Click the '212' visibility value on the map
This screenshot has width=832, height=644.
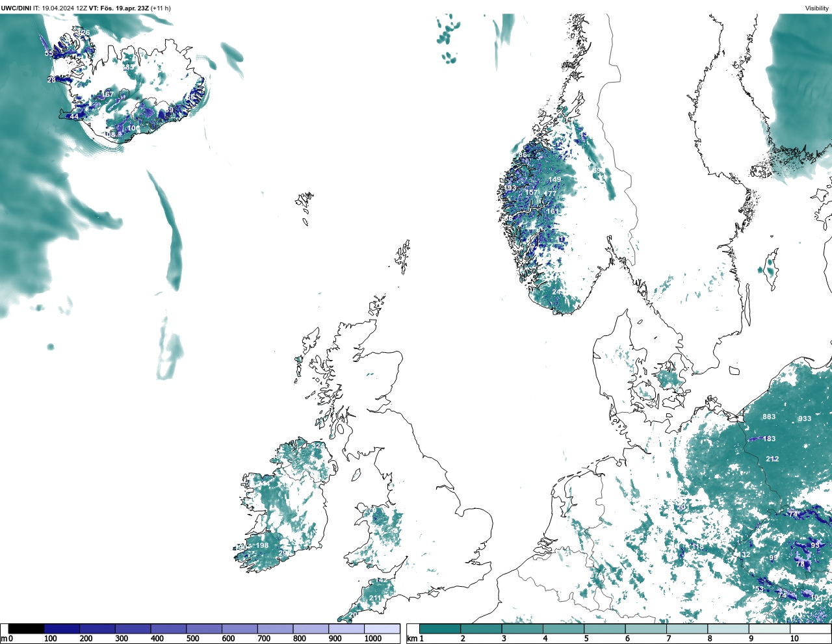[772, 459]
